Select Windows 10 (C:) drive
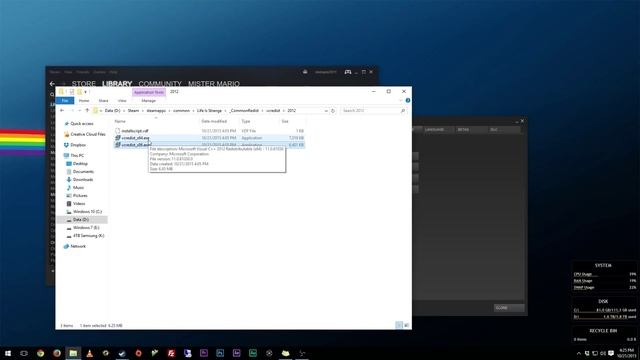 click(87, 212)
